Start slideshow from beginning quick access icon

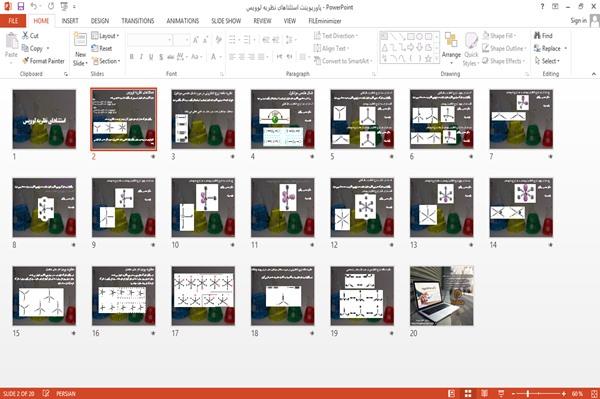64,7
